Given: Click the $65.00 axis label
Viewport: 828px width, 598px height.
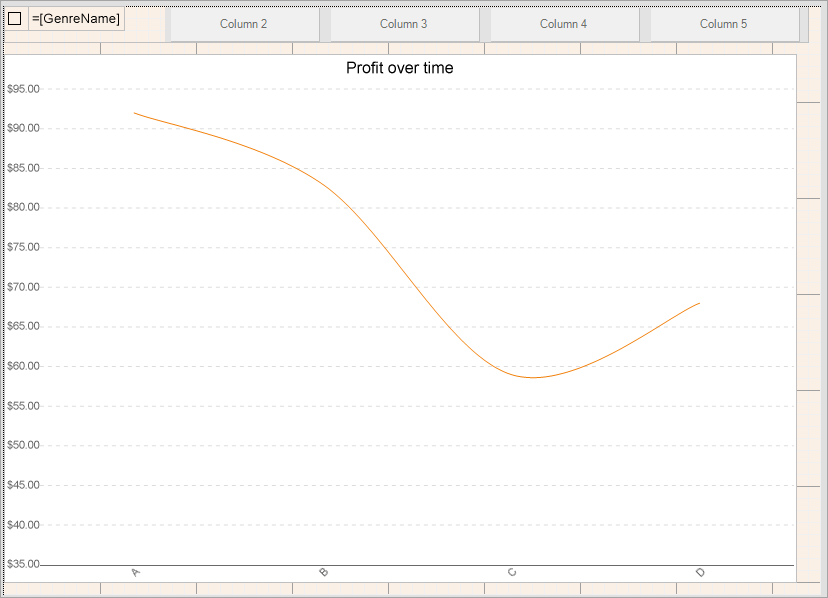Looking at the screenshot, I should (x=23, y=326).
